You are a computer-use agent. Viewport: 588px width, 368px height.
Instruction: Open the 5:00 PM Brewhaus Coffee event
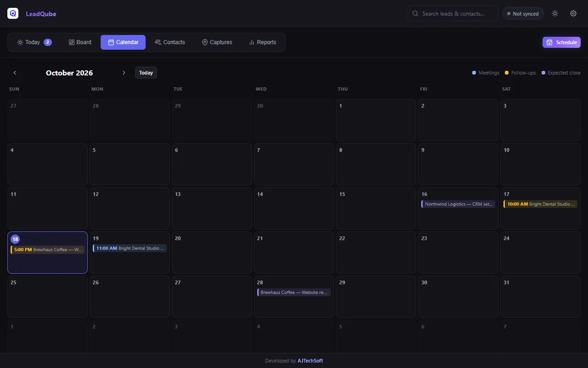coord(47,250)
